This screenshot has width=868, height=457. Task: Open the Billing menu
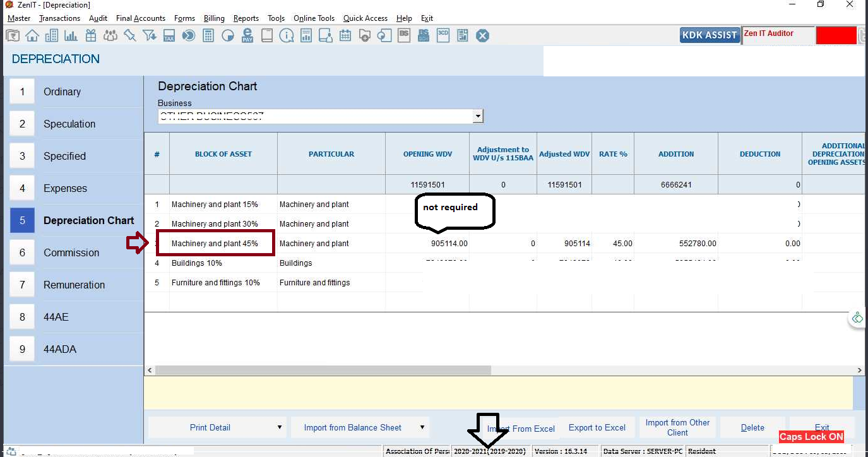(214, 18)
